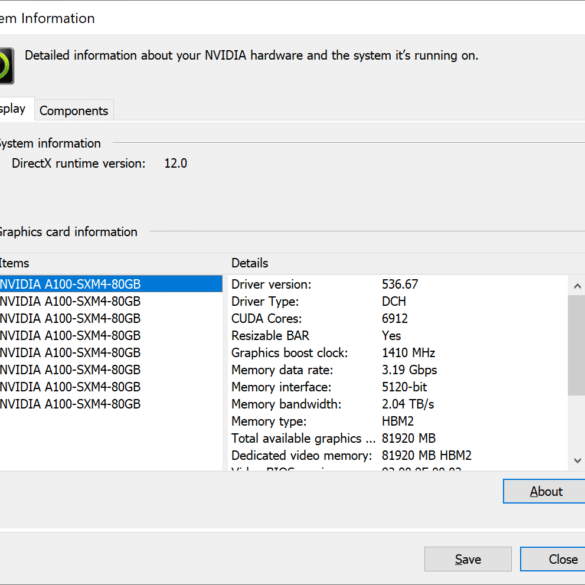
Task: Click the 'Graphics boost clock:' label
Action: coord(290,353)
